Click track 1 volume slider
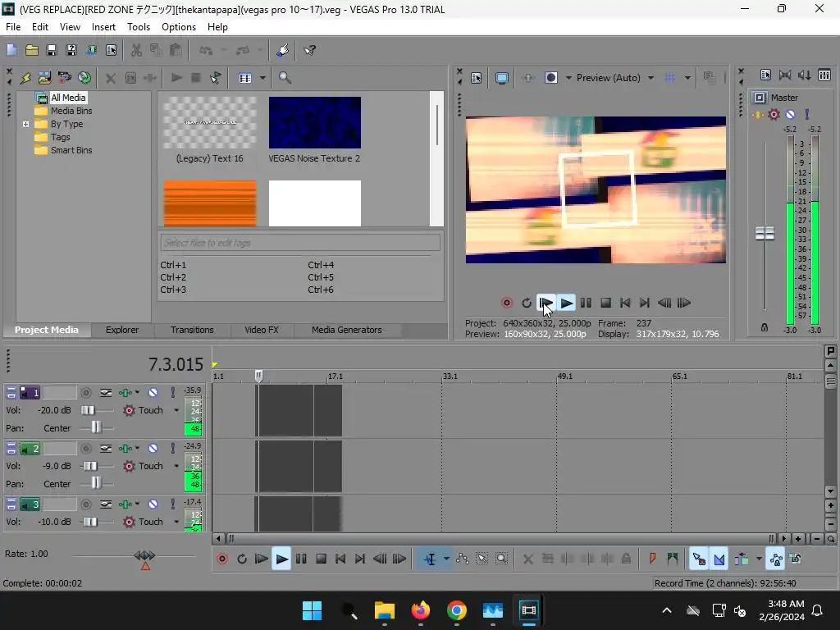Screen dimensions: 840x630 pyautogui.click(x=88, y=410)
